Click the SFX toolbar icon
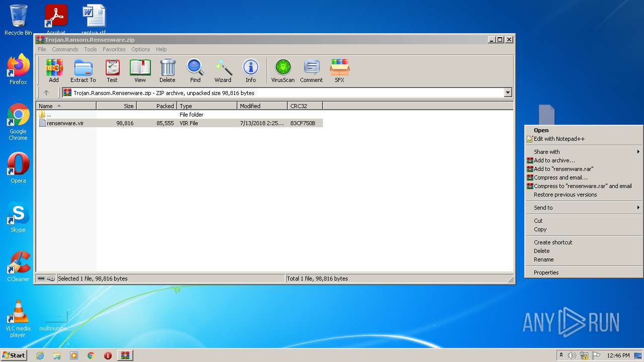 pyautogui.click(x=340, y=71)
